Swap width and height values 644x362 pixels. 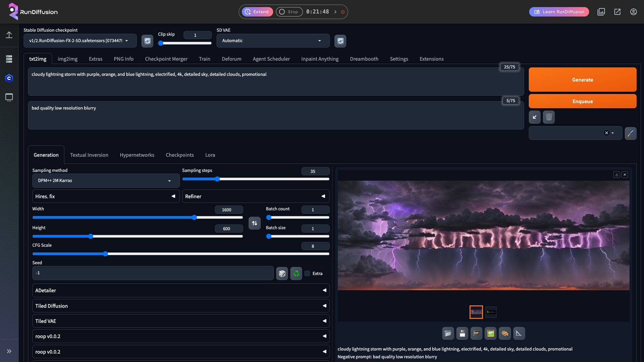click(255, 223)
